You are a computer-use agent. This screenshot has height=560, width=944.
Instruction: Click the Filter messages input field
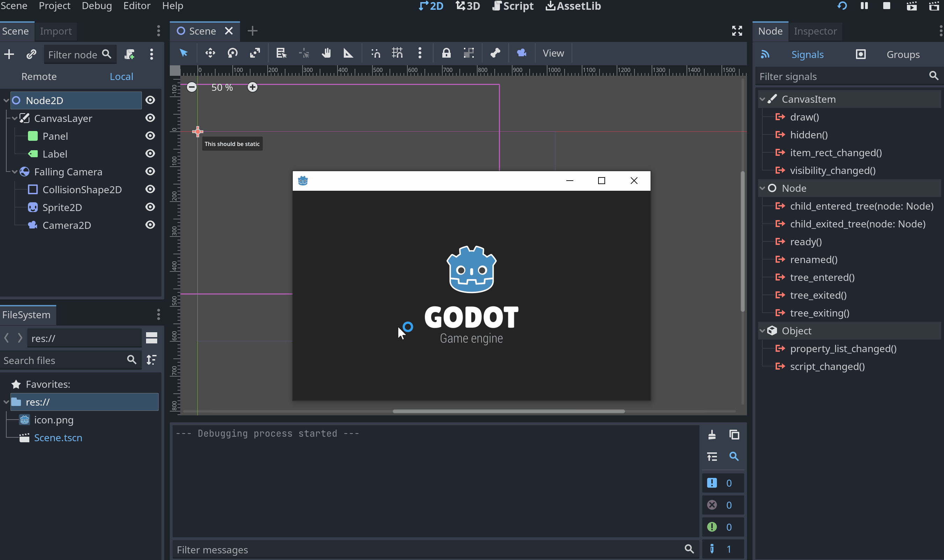click(x=415, y=550)
